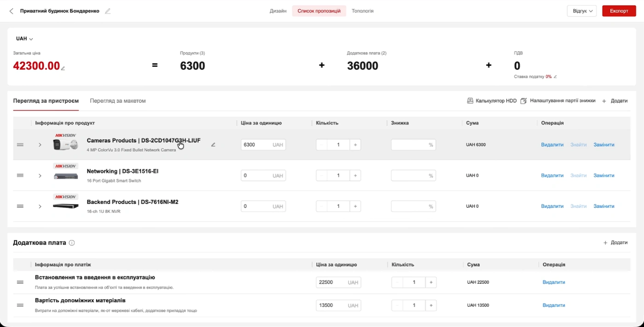This screenshot has width=644, height=327.
Task: Expand the Backend Products DS-7616NI-M2 row
Action: 40,206
